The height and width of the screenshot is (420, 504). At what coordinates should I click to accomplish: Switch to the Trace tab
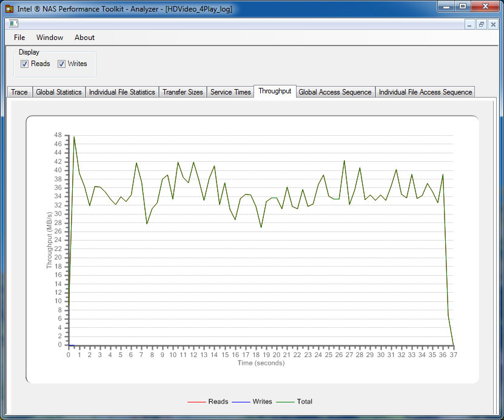point(19,92)
